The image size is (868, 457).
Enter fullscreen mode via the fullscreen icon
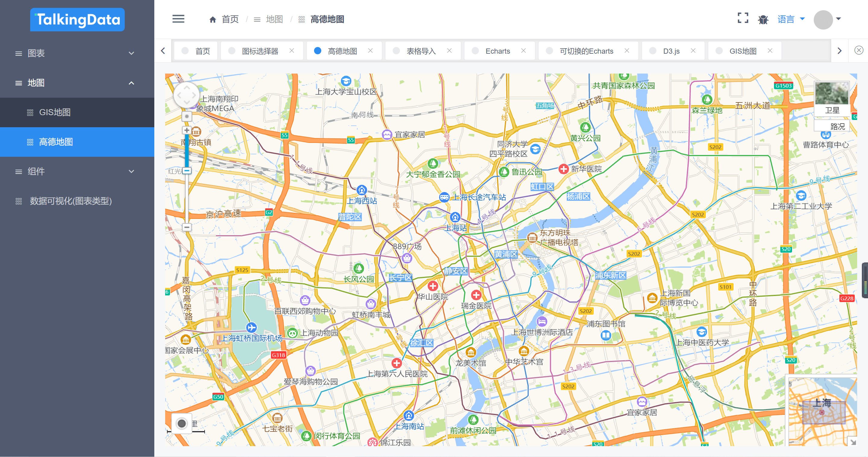click(x=743, y=18)
